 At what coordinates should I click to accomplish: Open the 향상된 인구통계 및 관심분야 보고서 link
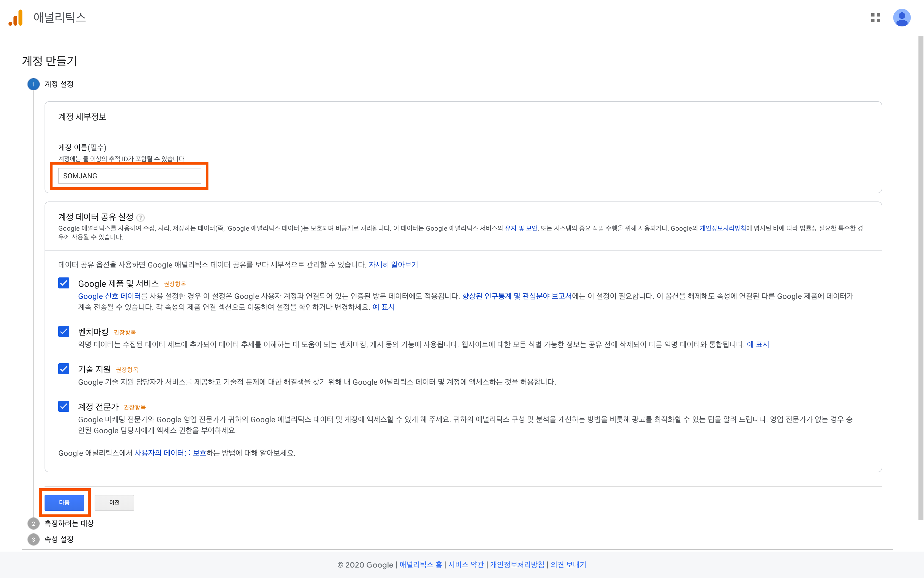[x=517, y=296]
